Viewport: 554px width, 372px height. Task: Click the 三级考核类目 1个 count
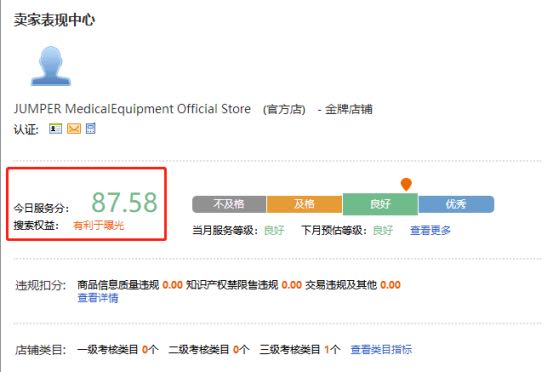tap(332, 349)
